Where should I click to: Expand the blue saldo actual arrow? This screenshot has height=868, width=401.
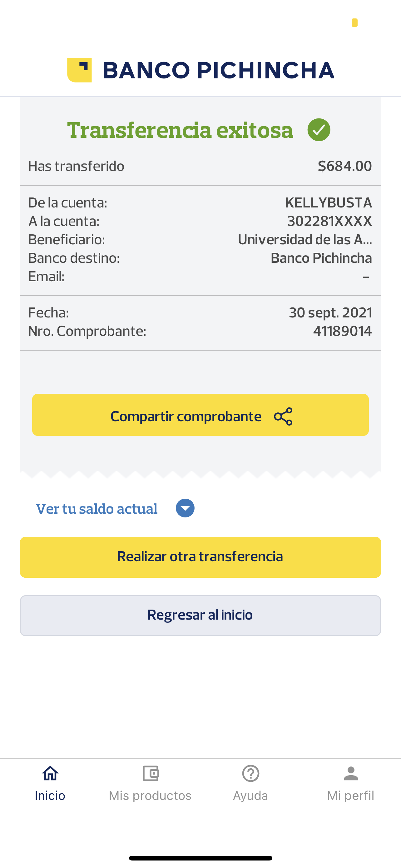point(185,508)
